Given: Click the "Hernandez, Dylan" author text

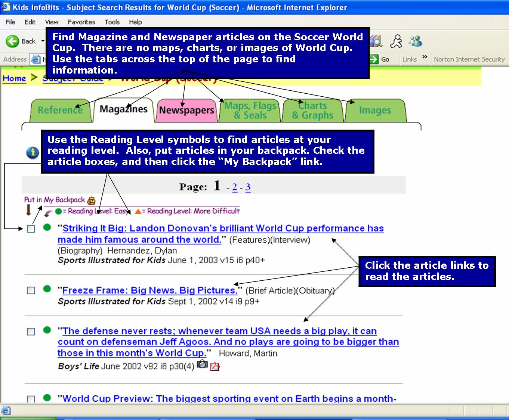Looking at the screenshot, I should click(x=142, y=251).
